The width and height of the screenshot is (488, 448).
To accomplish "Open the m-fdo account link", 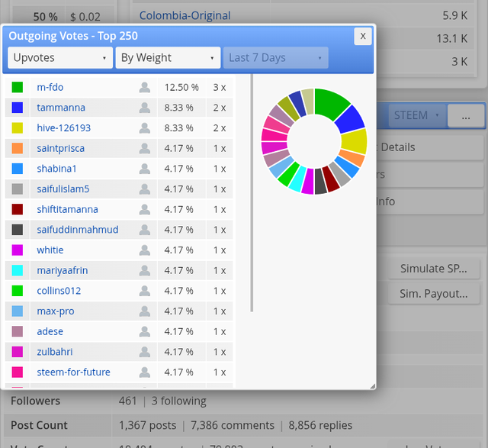I will (x=50, y=87).
